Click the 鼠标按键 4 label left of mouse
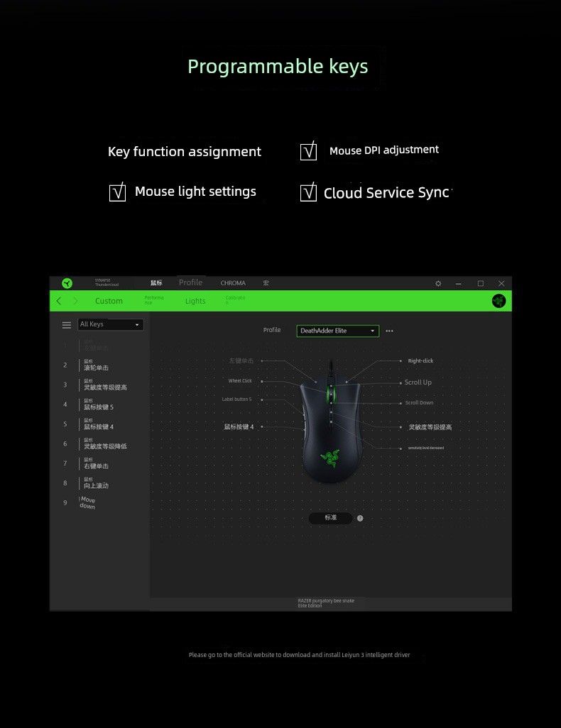The image size is (561, 728). pos(239,426)
